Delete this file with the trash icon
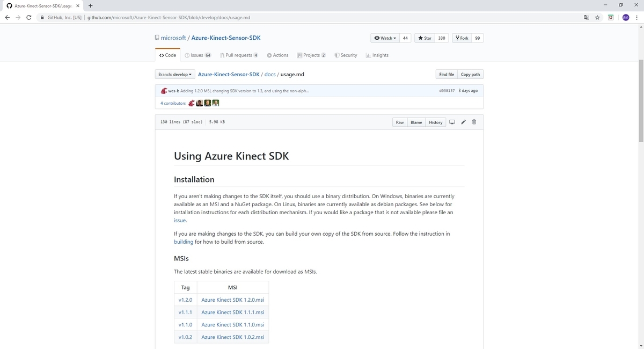 (x=474, y=122)
